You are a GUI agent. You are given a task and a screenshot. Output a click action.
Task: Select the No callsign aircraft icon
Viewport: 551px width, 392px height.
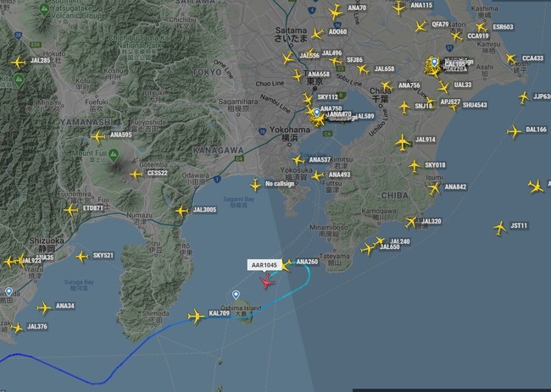[255, 185]
